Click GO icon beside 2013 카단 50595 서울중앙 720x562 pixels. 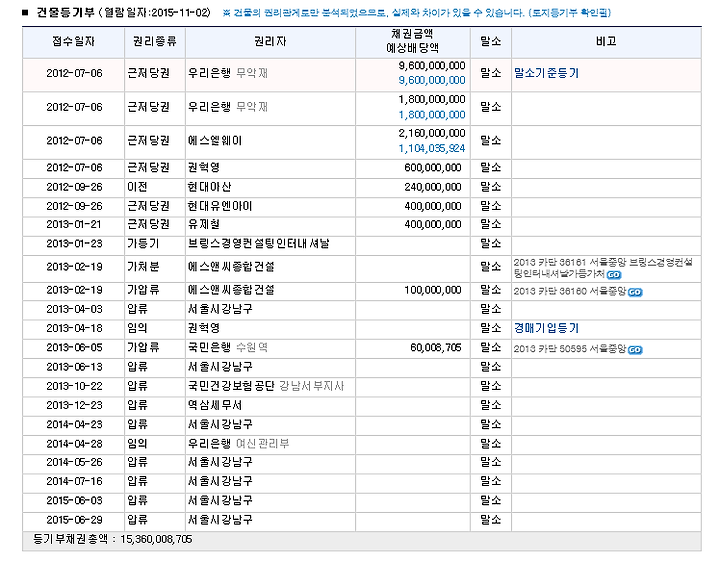click(x=635, y=350)
